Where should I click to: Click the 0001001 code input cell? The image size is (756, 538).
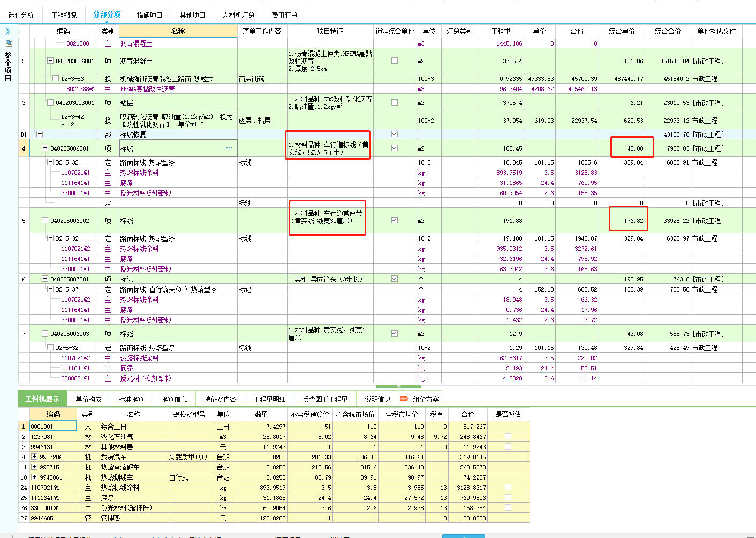(53, 427)
